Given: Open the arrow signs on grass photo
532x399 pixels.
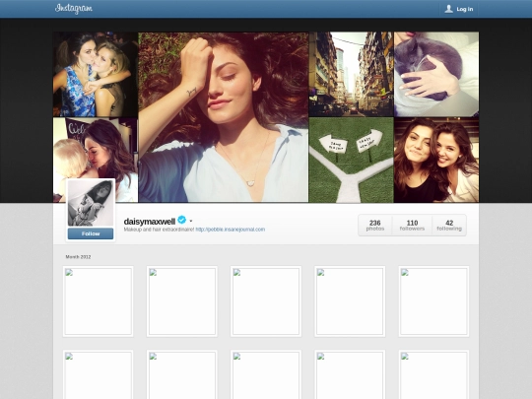Looking at the screenshot, I should [351, 161].
